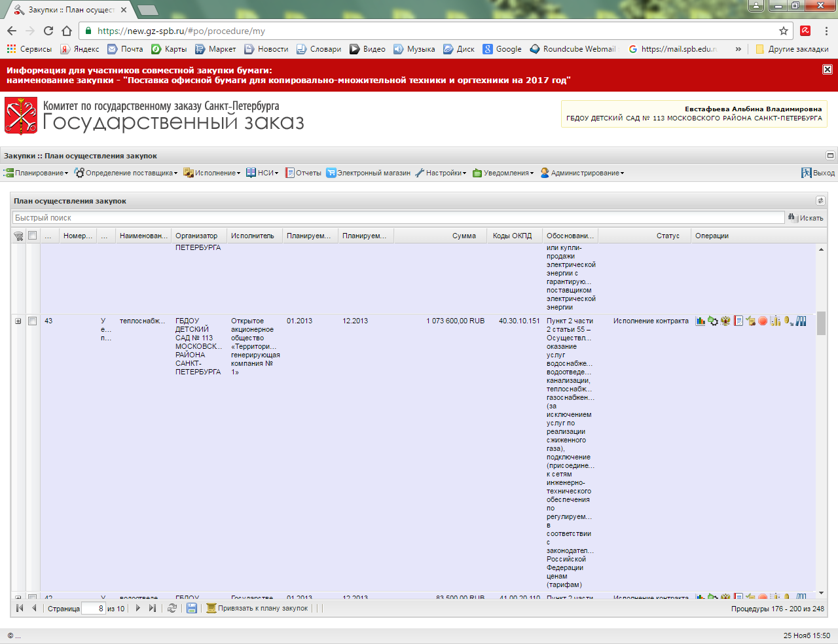Image resolution: width=838 pixels, height=644 pixels.
Task: Click the Выход logout button
Action: (x=818, y=173)
